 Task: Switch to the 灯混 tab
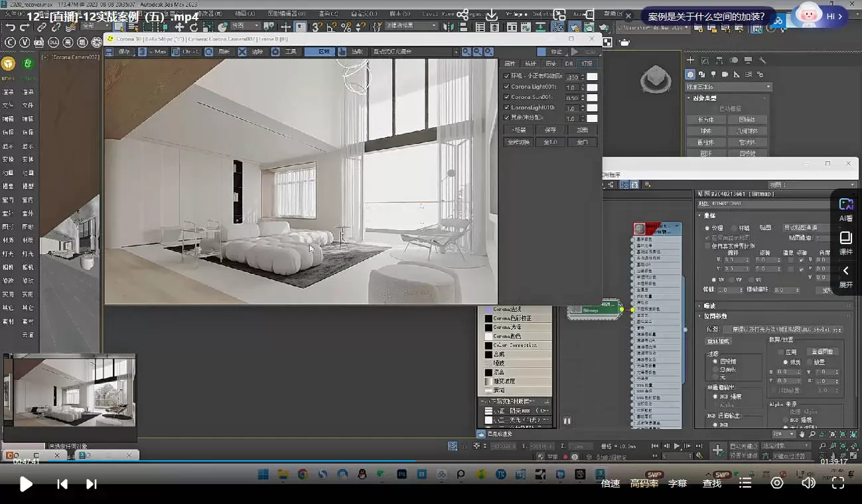click(x=587, y=64)
